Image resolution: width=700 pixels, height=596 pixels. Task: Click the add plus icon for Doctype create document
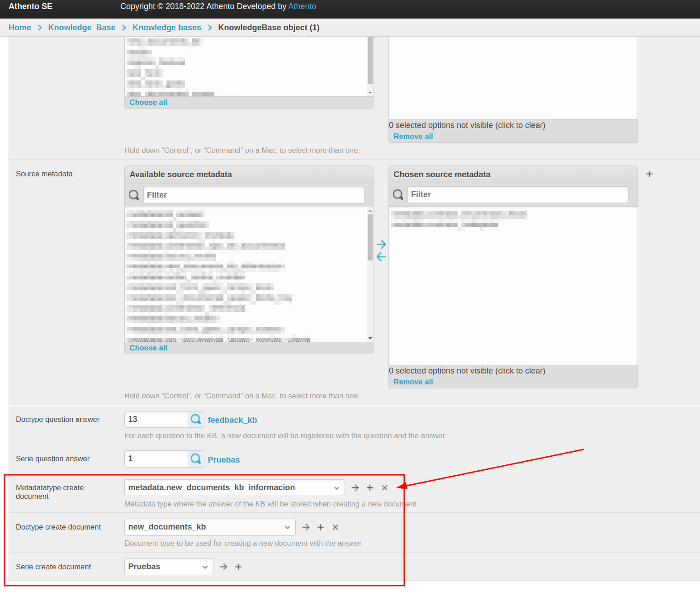point(321,527)
